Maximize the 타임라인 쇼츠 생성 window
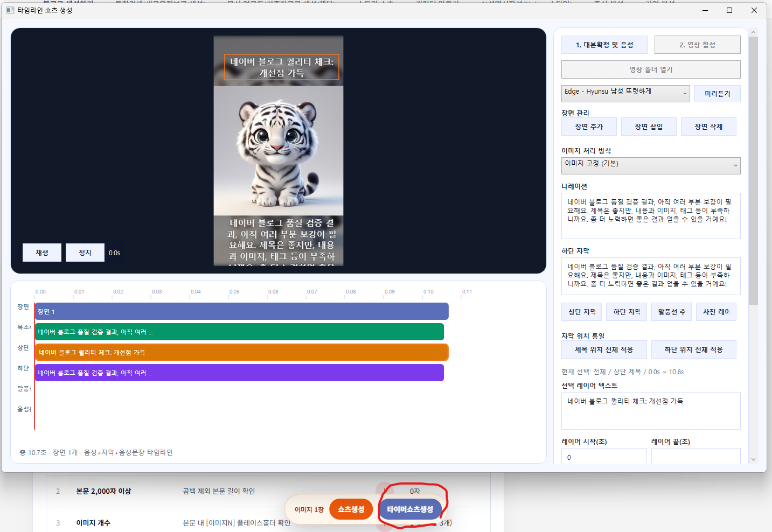Screen dimensions: 772x532 (x=729, y=10)
